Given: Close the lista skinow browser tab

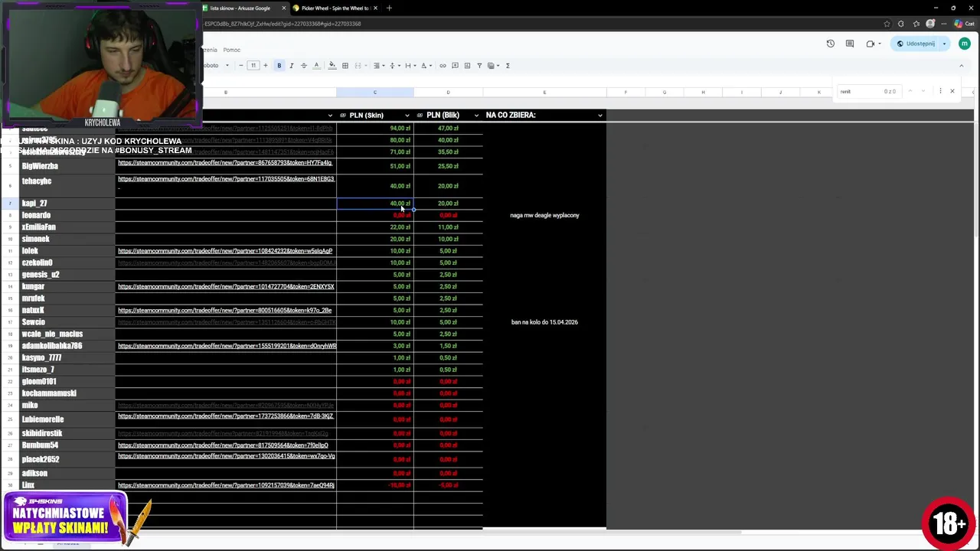Looking at the screenshot, I should point(283,8).
